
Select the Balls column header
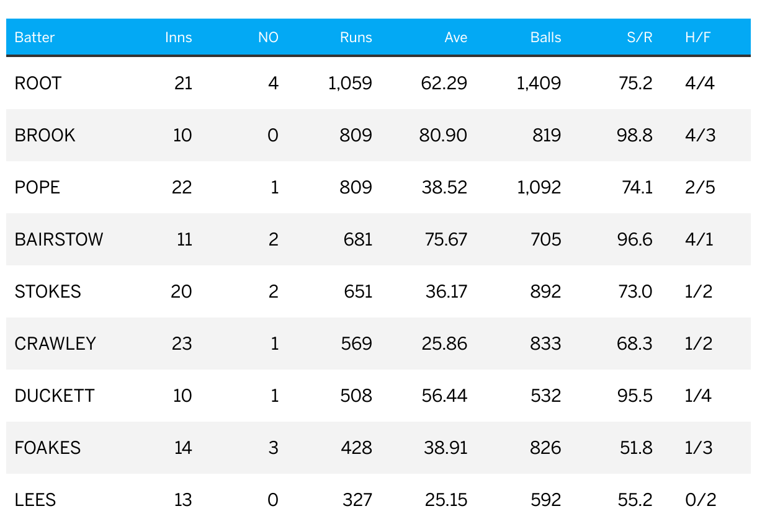coord(546,37)
